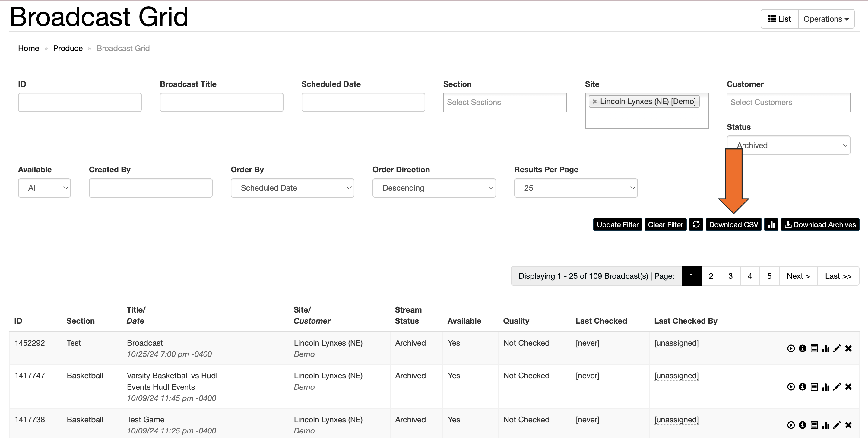
Task: Focus the Created By input field
Action: click(150, 188)
